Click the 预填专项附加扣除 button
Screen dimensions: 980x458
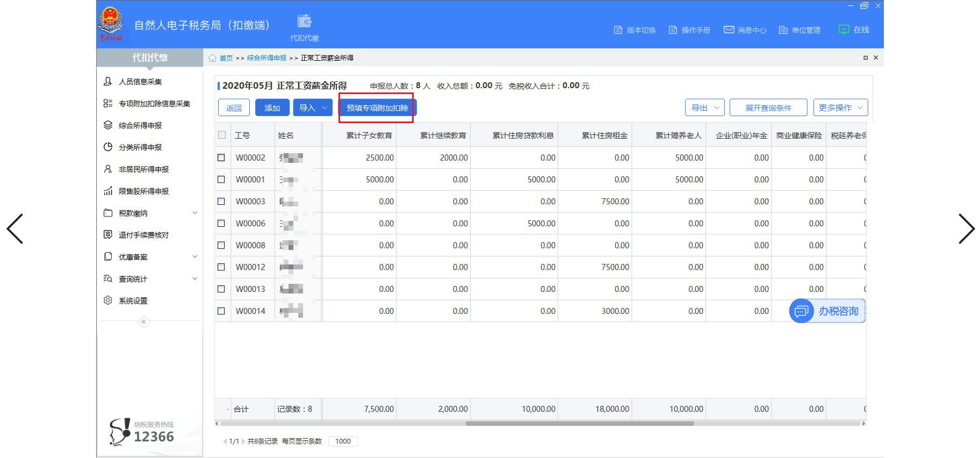[377, 108]
